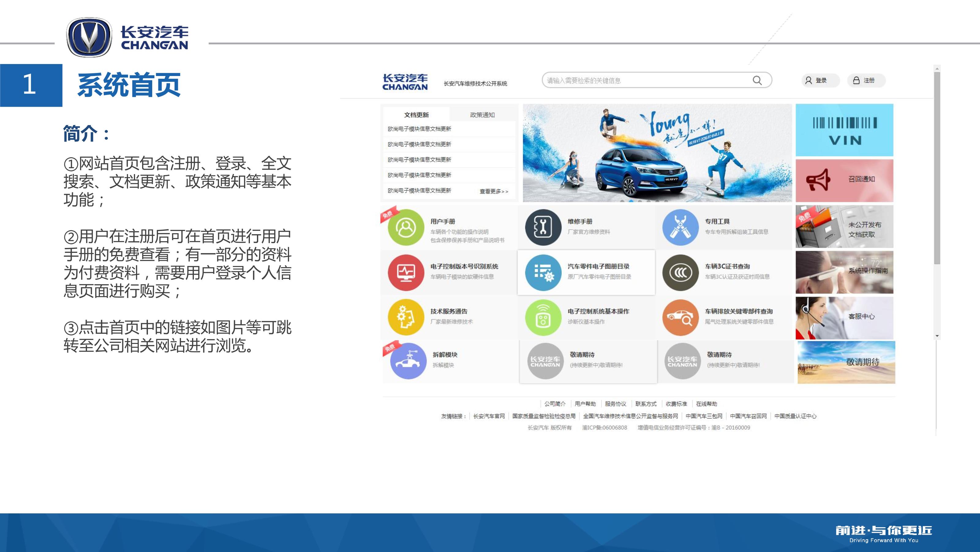Open the 维修手册 wrench icon
Screen dimensions: 980x552
(543, 227)
